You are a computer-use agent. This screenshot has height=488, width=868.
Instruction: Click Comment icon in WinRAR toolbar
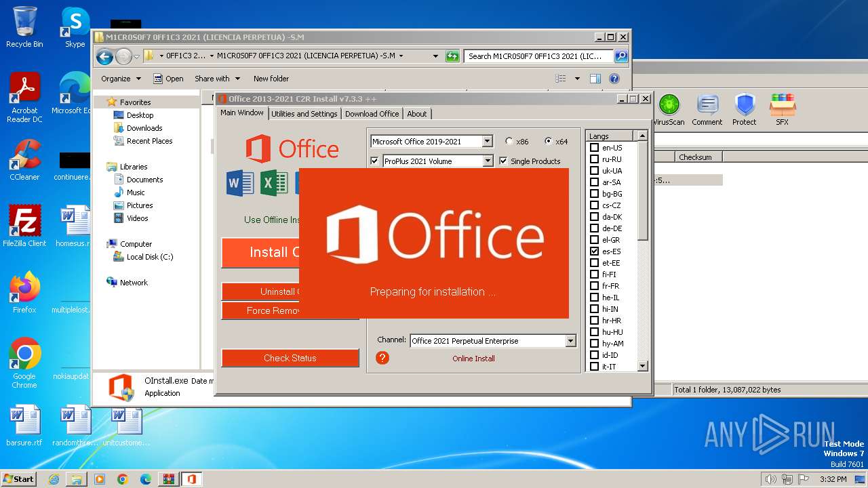click(707, 110)
